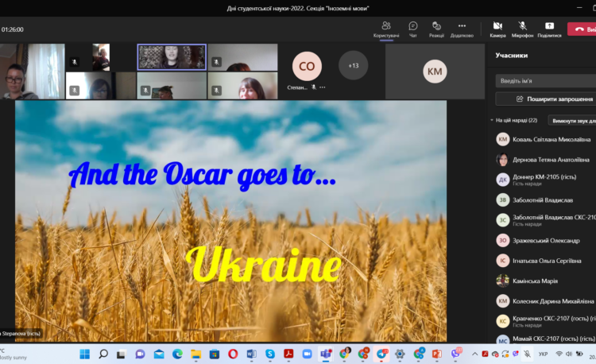Click the Stepanova (гість) presenter label

click(x=21, y=334)
